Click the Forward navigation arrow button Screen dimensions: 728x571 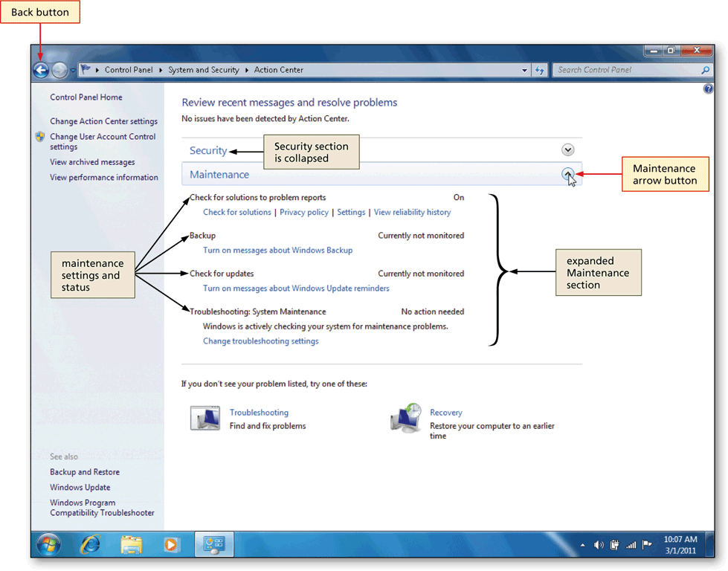tap(59, 70)
